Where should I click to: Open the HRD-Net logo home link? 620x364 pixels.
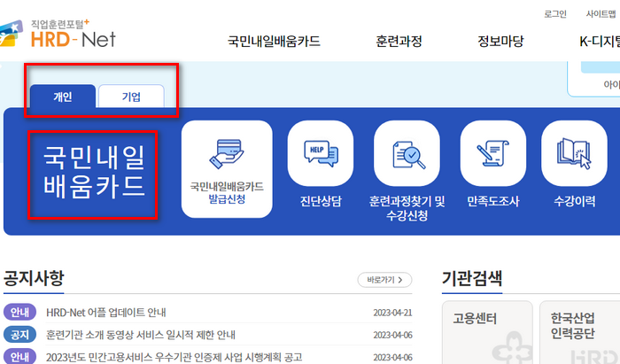coord(58,35)
